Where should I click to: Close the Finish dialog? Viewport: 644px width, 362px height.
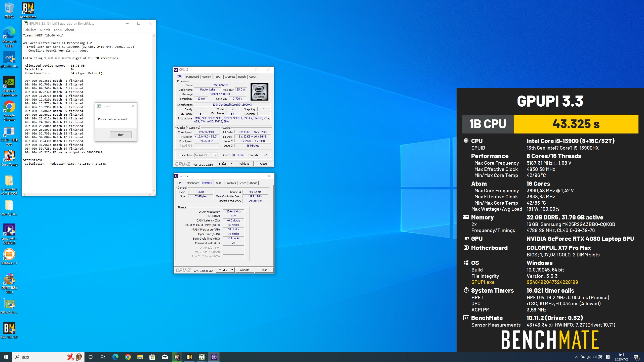coord(133,106)
